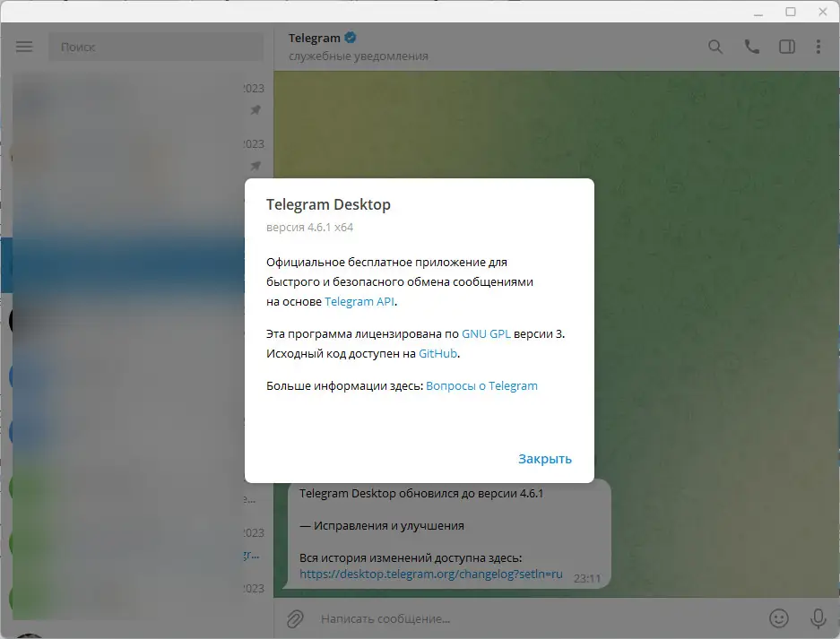Open the GNU GPL license link
The image size is (840, 639).
486,333
